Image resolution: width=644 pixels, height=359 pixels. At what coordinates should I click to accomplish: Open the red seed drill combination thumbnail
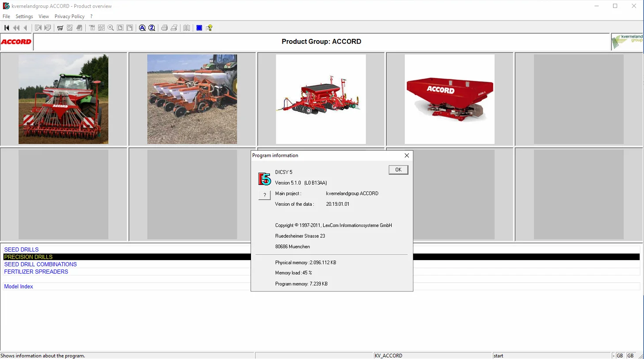(321, 99)
